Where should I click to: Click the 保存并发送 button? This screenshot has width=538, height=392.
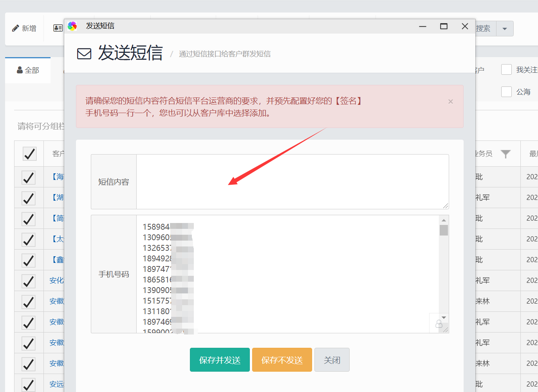click(220, 360)
